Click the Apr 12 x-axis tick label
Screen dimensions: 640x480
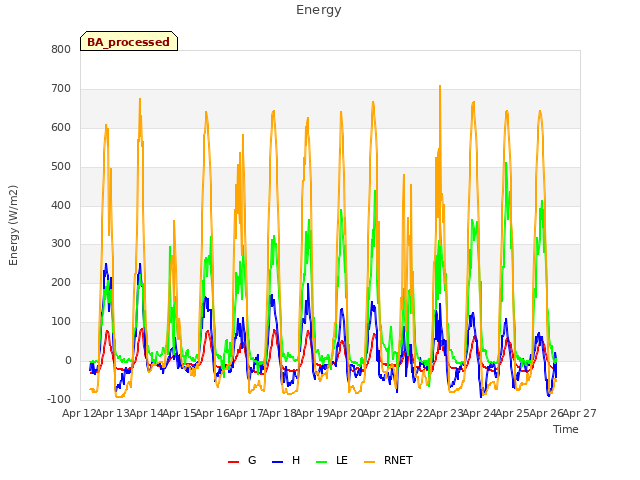79,413
